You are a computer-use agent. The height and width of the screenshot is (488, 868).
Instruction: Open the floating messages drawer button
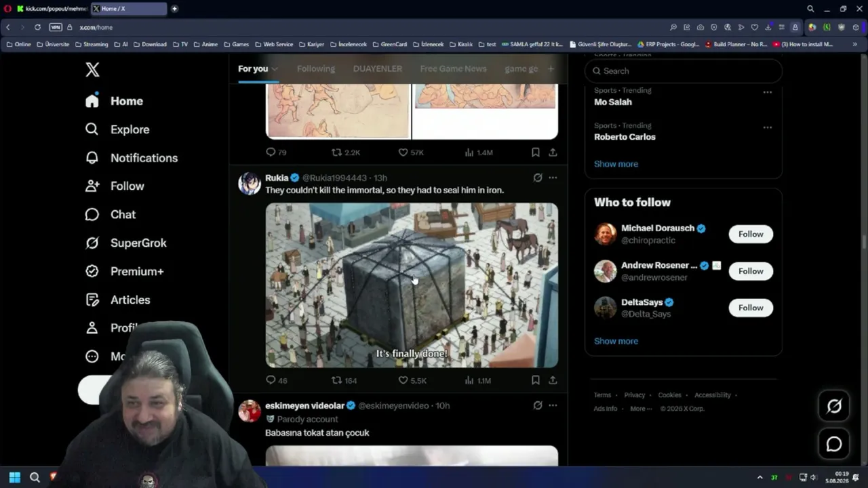click(x=834, y=444)
